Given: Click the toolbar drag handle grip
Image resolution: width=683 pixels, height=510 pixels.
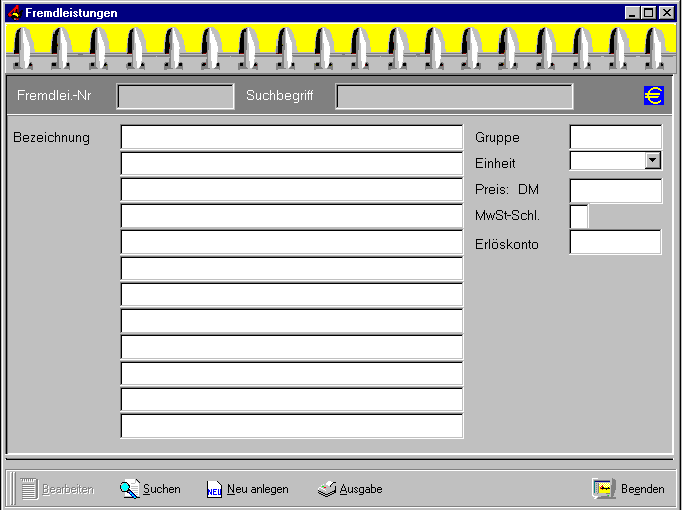Looking at the screenshot, I should (x=12, y=489).
